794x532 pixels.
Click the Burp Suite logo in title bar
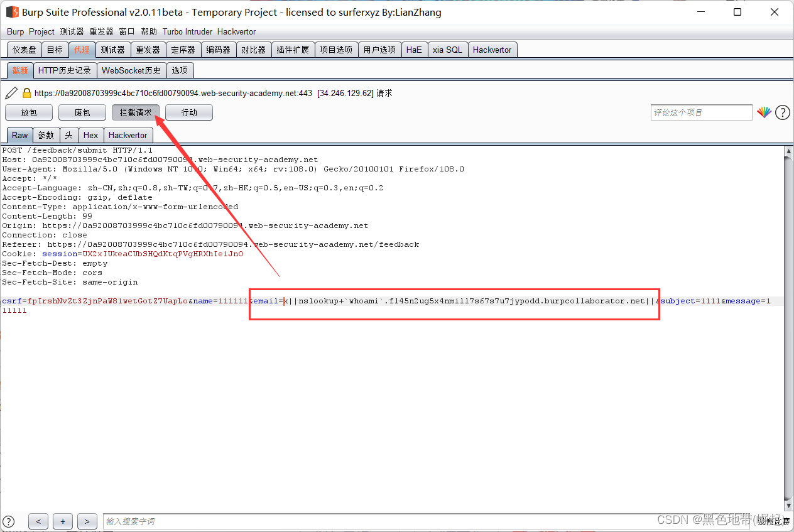pyautogui.click(x=12, y=12)
